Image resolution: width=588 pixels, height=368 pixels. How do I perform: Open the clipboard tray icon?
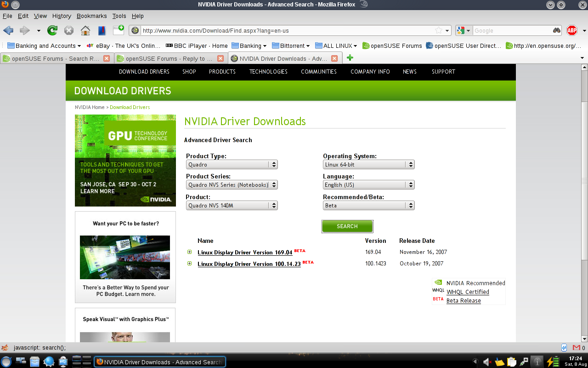click(512, 362)
